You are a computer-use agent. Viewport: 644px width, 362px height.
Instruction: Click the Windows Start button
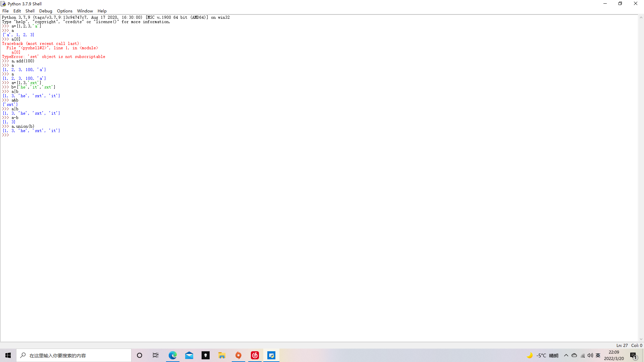(8, 355)
